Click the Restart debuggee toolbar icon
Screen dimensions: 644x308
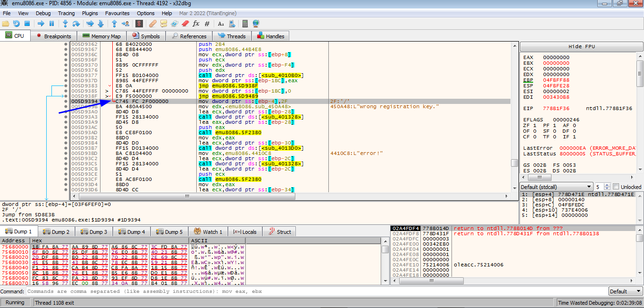tap(17, 24)
